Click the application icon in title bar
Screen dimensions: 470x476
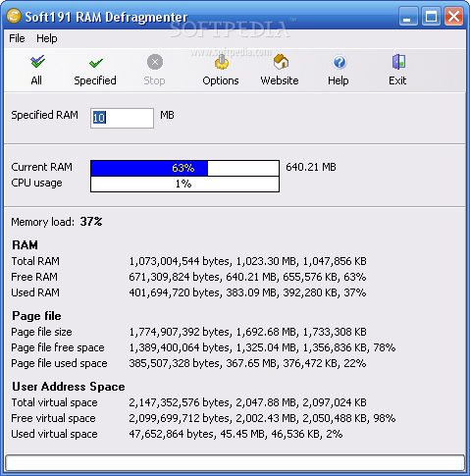point(14,16)
